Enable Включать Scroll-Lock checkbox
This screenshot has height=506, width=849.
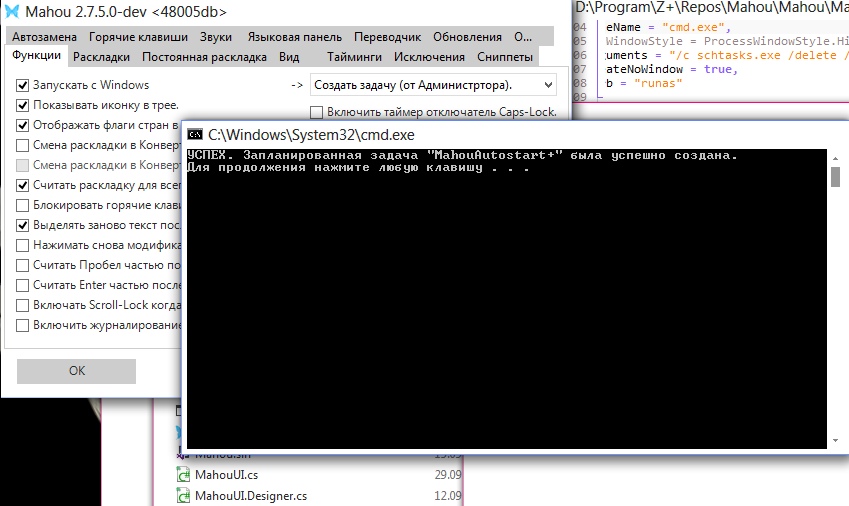22,305
